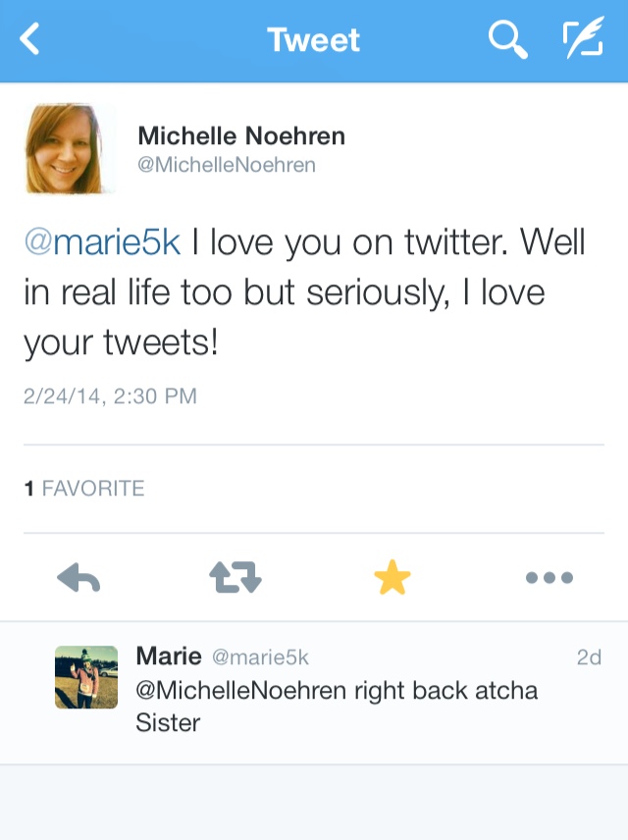The image size is (628, 840).
Task: Tap the 2d timestamp on reply
Action: coord(589,657)
